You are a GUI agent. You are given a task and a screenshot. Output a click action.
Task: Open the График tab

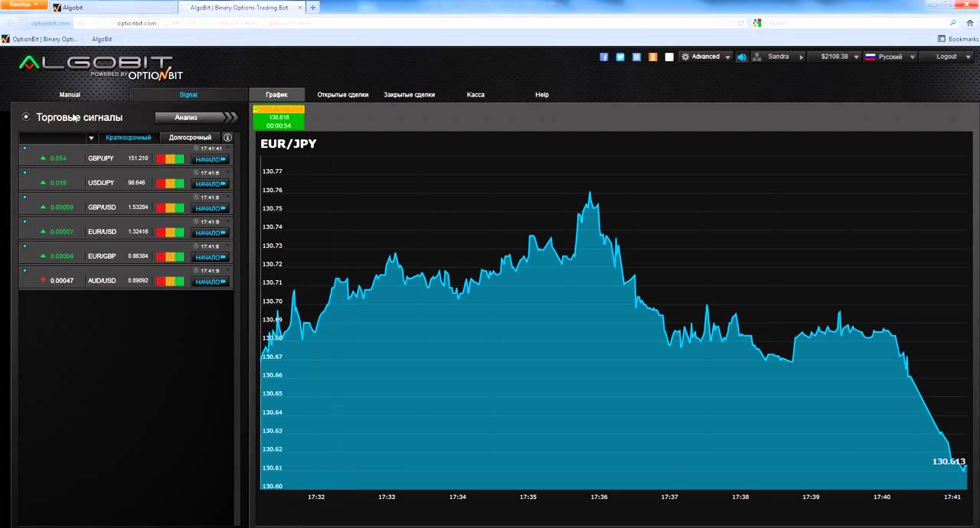(x=277, y=95)
